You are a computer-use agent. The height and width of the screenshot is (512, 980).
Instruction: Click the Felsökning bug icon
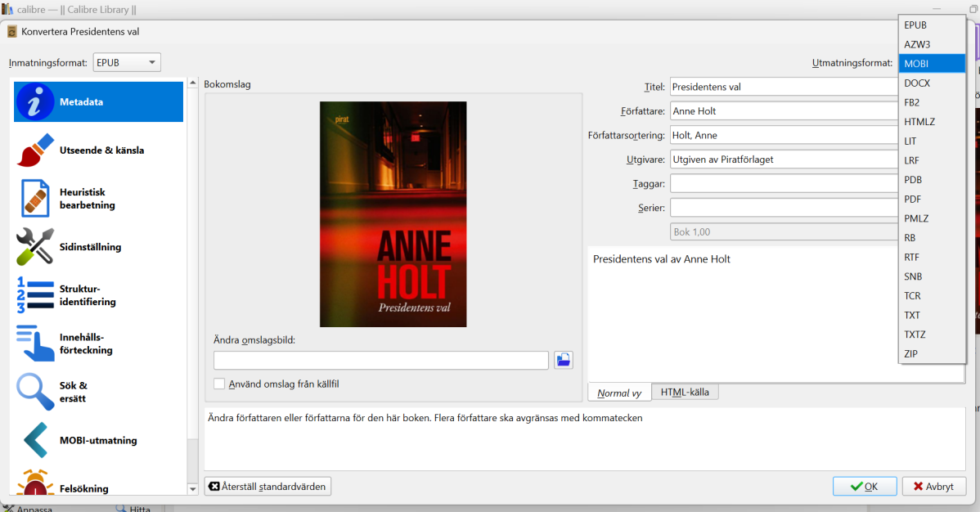35,483
